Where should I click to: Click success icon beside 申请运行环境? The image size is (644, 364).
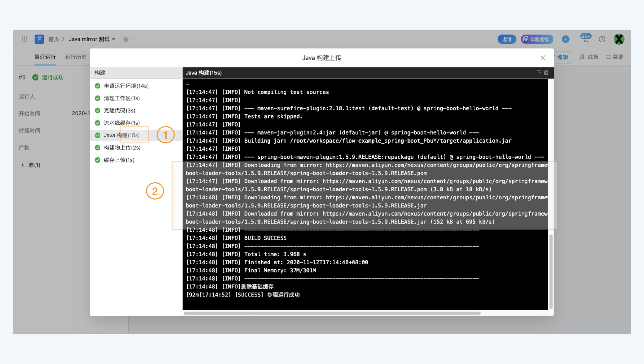tap(98, 86)
